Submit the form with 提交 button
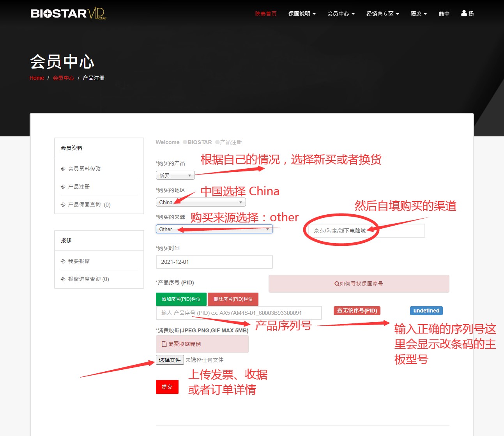Image resolution: width=504 pixels, height=436 pixels. (x=167, y=387)
